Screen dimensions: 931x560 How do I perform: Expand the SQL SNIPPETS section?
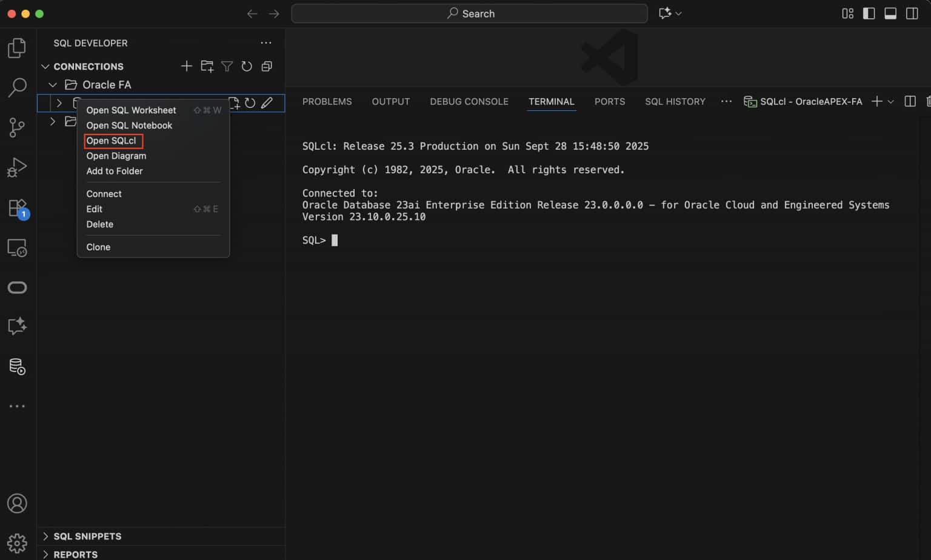click(87, 536)
